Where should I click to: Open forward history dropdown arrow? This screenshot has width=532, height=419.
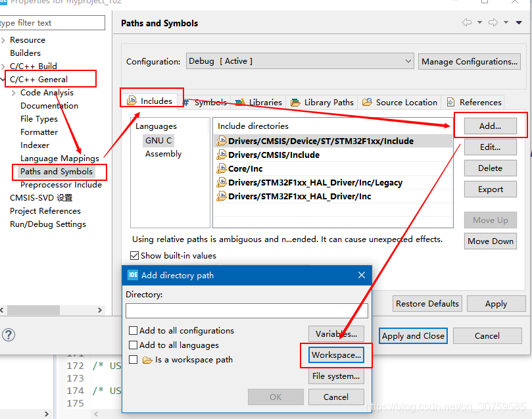click(x=506, y=22)
